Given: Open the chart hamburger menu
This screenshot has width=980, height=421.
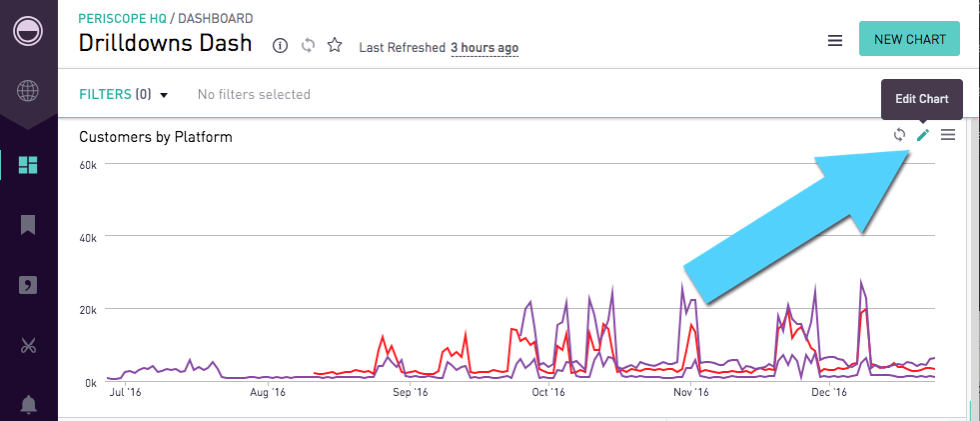Looking at the screenshot, I should [x=948, y=135].
